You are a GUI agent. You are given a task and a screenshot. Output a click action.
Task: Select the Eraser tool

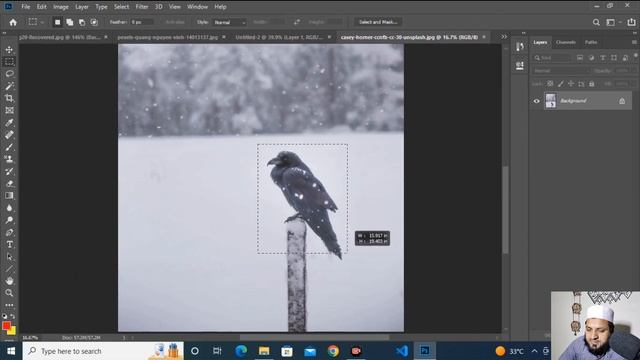click(9, 184)
